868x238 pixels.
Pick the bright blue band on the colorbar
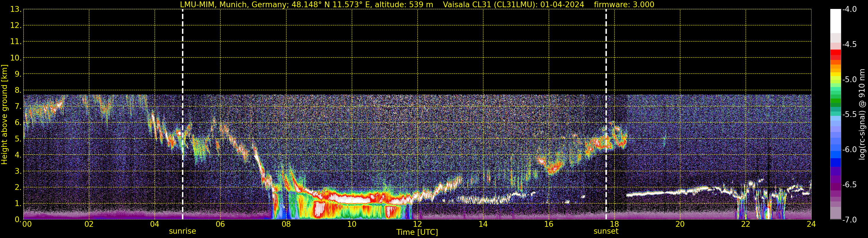click(x=835, y=155)
